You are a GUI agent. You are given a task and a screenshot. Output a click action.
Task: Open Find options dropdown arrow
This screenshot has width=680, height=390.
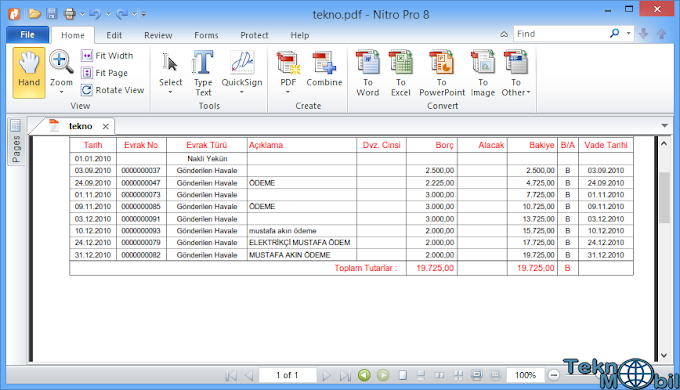pyautogui.click(x=628, y=33)
